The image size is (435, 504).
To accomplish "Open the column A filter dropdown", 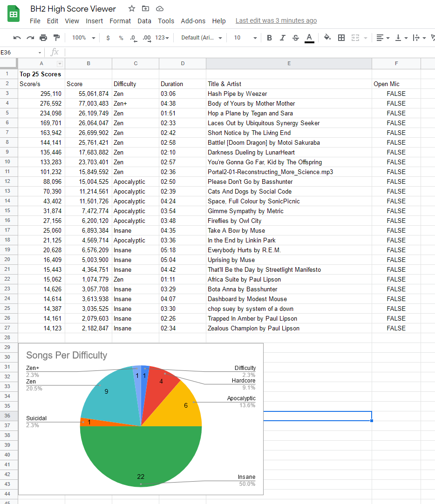I will [x=60, y=64].
